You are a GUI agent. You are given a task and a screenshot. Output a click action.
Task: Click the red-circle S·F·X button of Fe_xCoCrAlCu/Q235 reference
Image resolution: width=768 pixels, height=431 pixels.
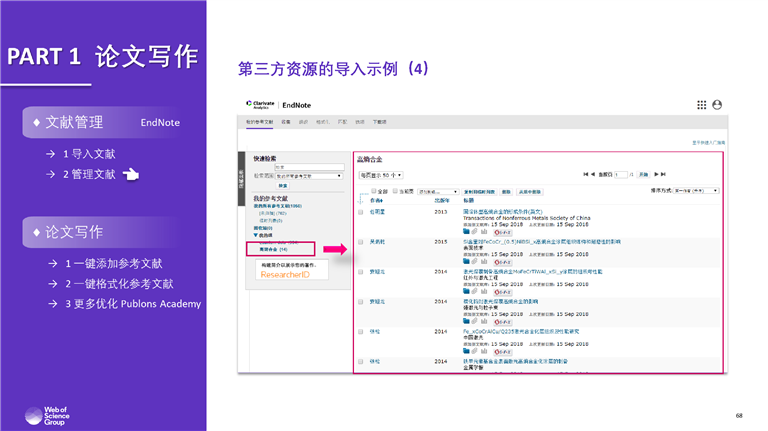[503, 352]
